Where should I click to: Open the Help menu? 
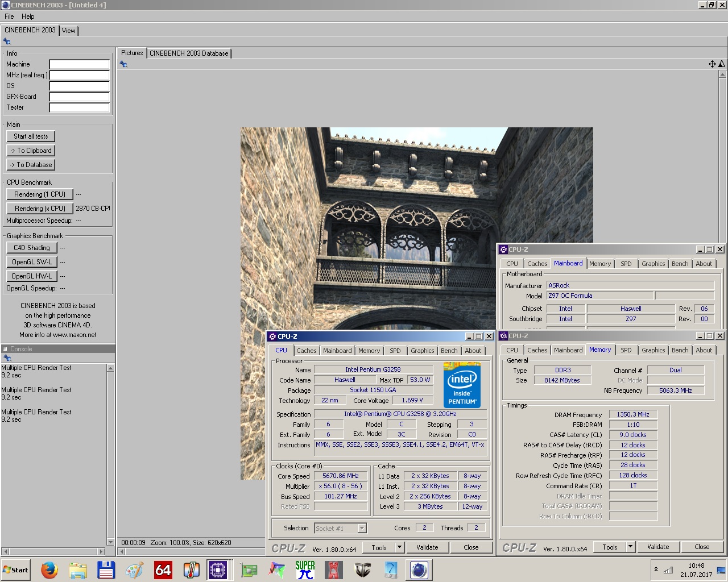[x=28, y=16]
